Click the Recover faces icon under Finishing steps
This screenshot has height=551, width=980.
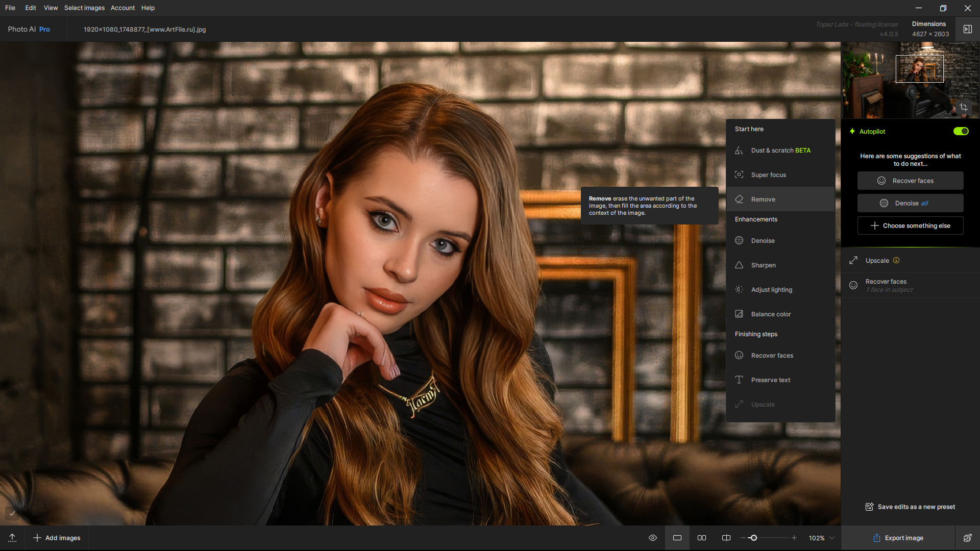tap(739, 356)
